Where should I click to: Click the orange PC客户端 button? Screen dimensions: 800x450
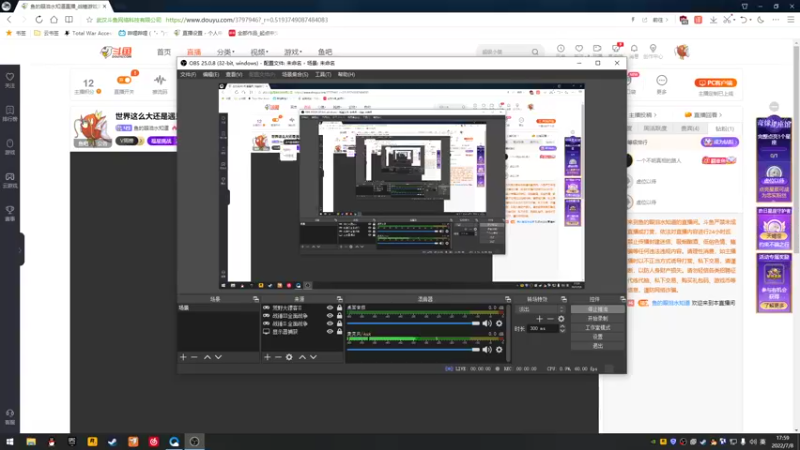coord(715,83)
